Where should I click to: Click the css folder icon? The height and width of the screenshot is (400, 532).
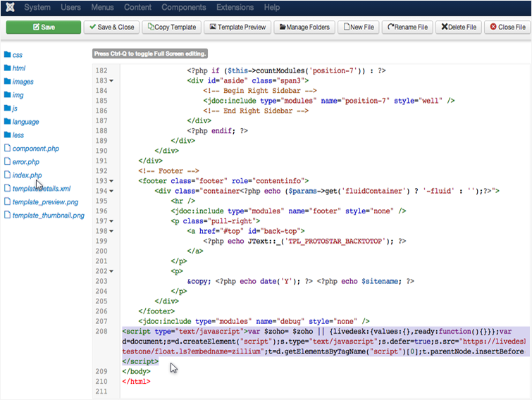click(7, 55)
